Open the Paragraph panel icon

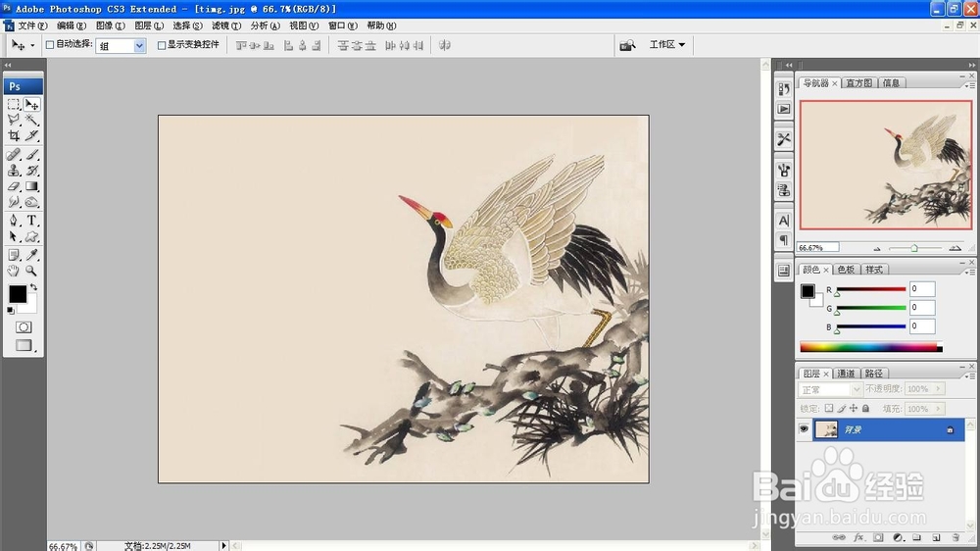tap(784, 240)
